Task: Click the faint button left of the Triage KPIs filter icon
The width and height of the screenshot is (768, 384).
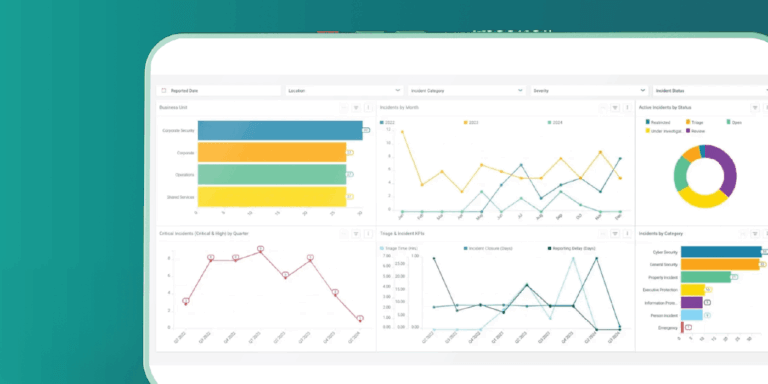Action: (x=603, y=234)
